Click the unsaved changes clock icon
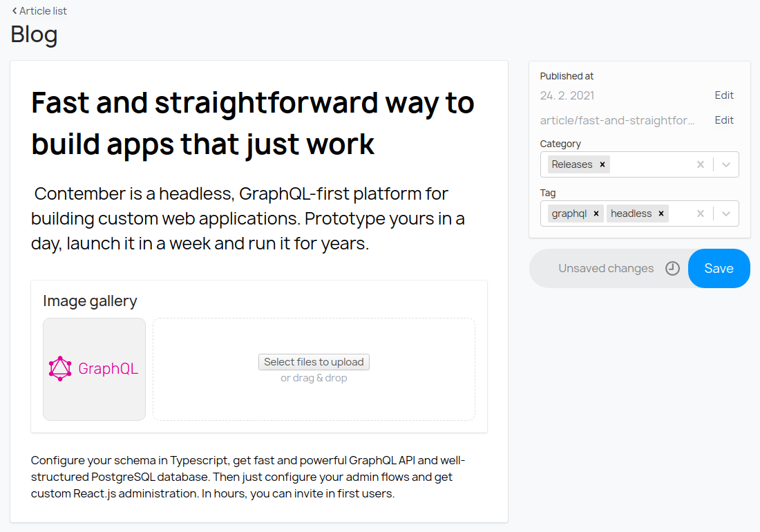Viewport: 760px width, 532px height. coord(672,269)
